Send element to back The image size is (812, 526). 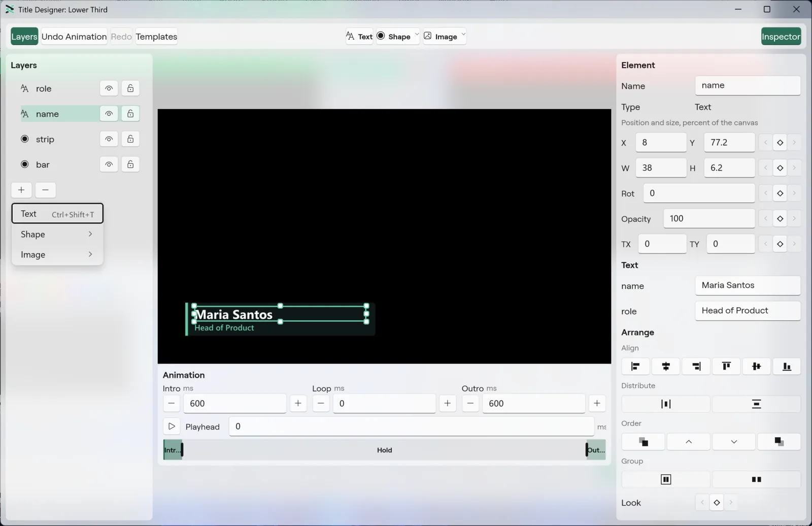point(779,442)
